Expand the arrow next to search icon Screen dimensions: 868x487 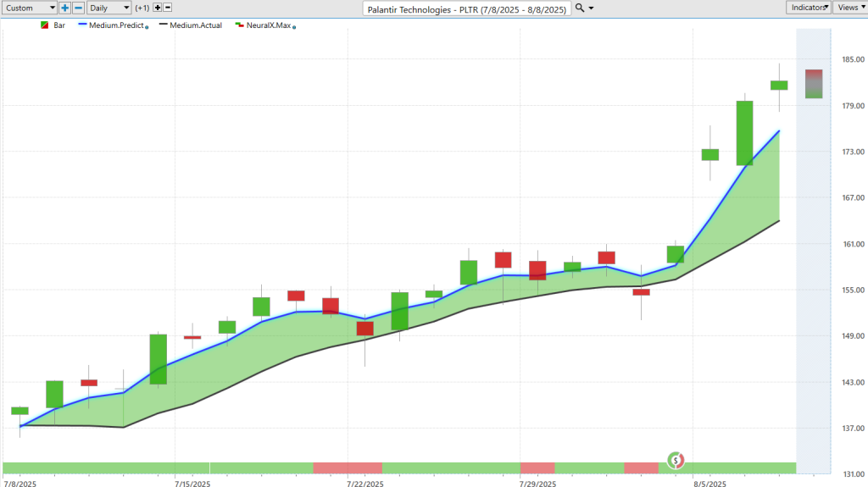(591, 8)
